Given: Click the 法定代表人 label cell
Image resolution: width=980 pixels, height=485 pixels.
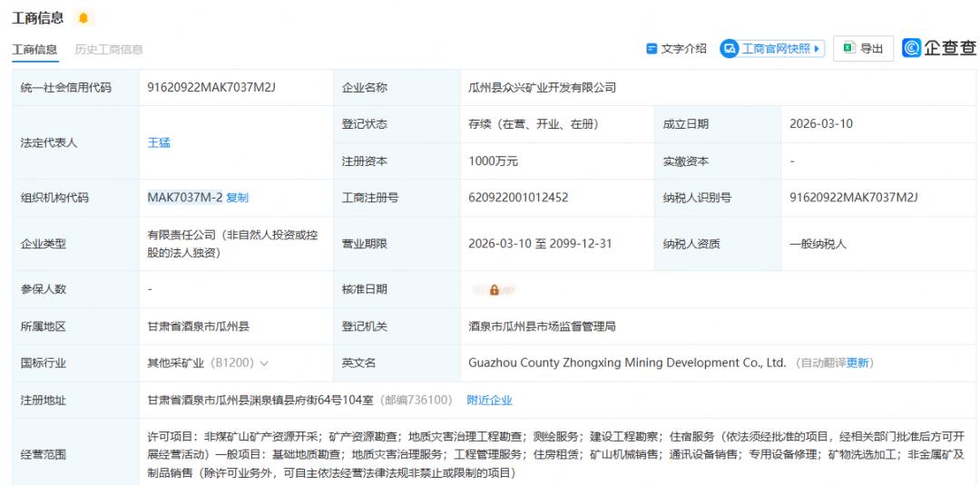Looking at the screenshot, I should coord(75,143).
